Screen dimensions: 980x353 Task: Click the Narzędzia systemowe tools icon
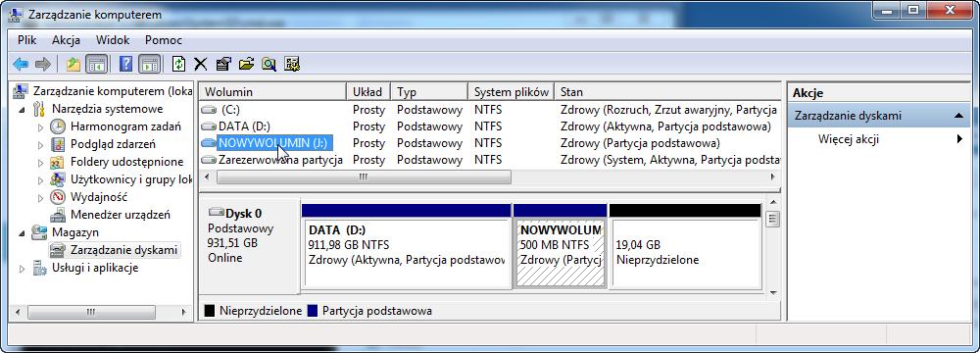pos(39,109)
